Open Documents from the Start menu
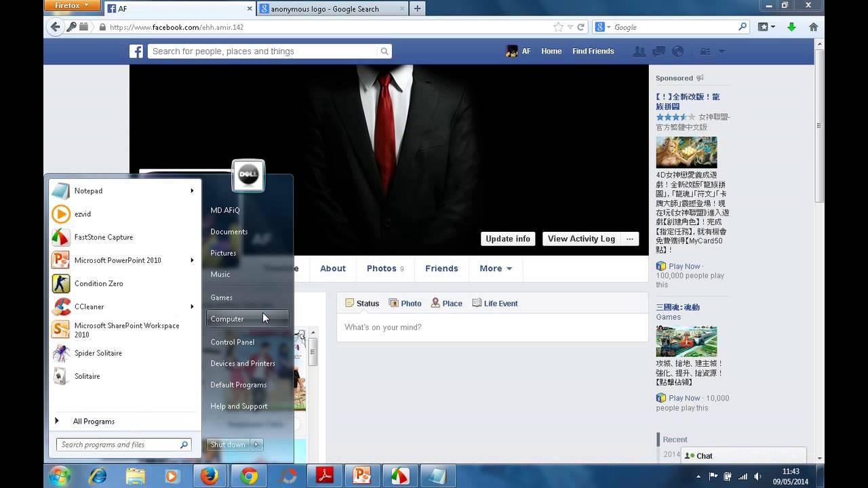The width and height of the screenshot is (868, 488). (x=248, y=232)
